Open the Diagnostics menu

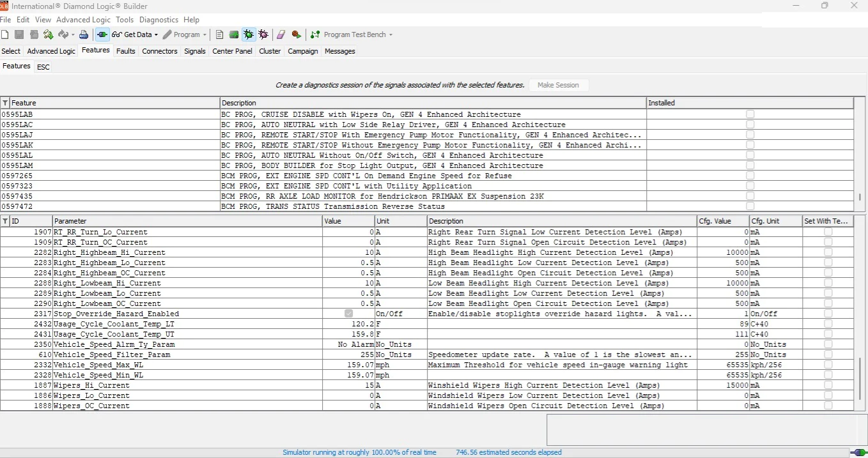(x=159, y=20)
